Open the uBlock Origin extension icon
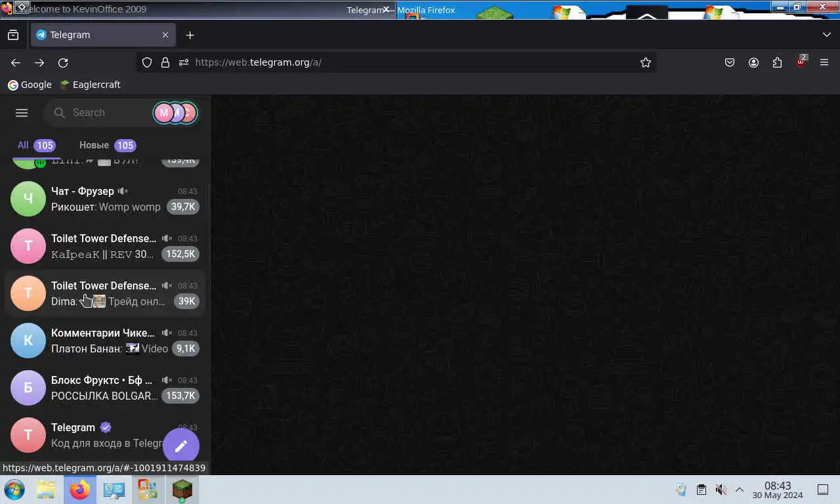The height and width of the screenshot is (504, 840). (801, 62)
